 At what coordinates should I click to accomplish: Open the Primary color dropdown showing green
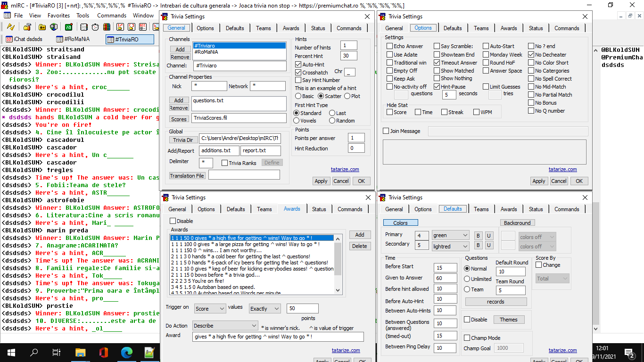(451, 235)
